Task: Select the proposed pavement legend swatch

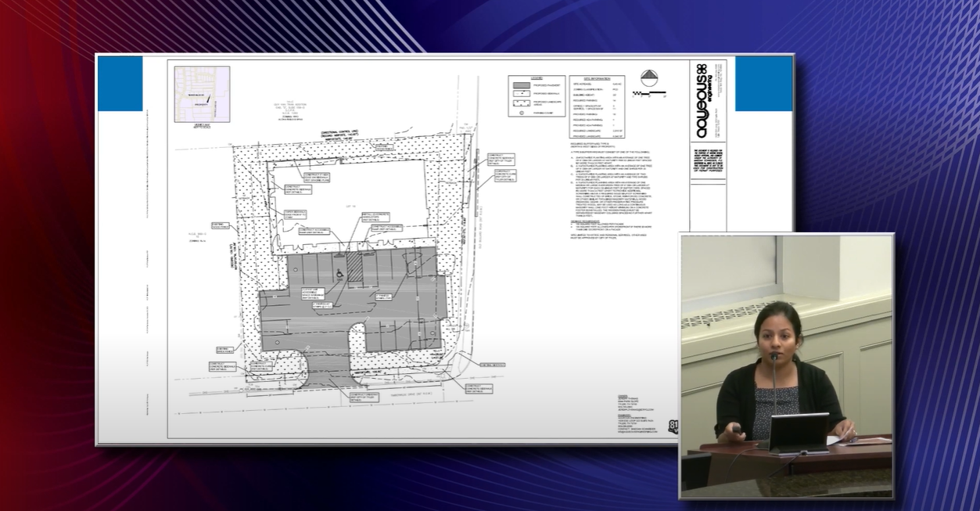Action: click(x=522, y=85)
